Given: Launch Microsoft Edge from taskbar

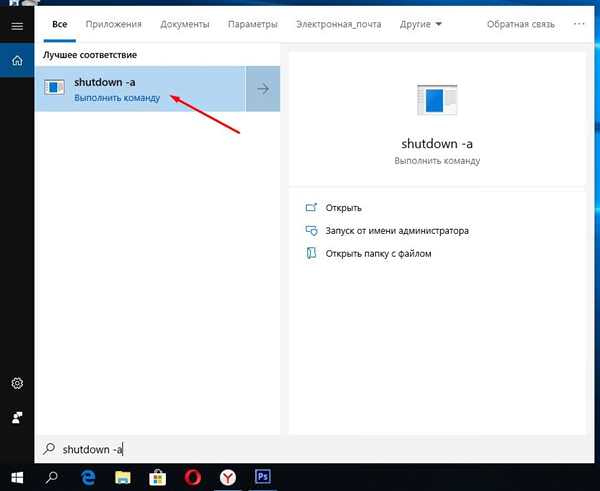Looking at the screenshot, I should (88, 477).
